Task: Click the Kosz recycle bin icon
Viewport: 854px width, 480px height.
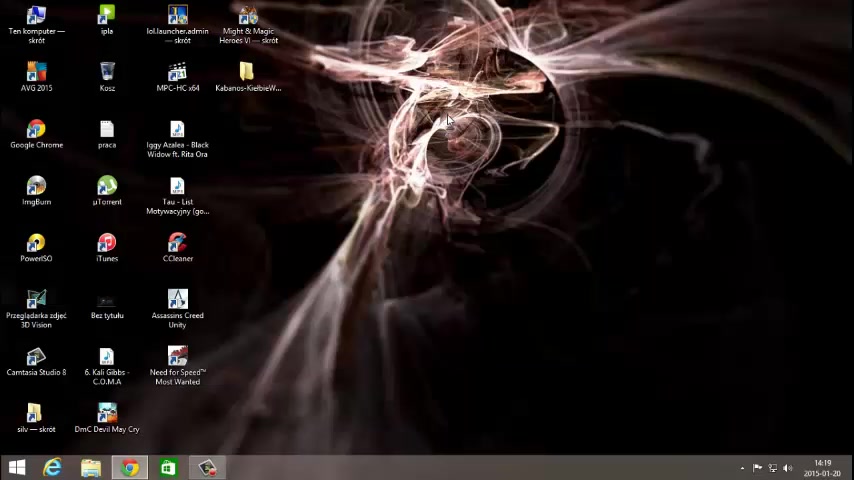Action: click(x=107, y=73)
